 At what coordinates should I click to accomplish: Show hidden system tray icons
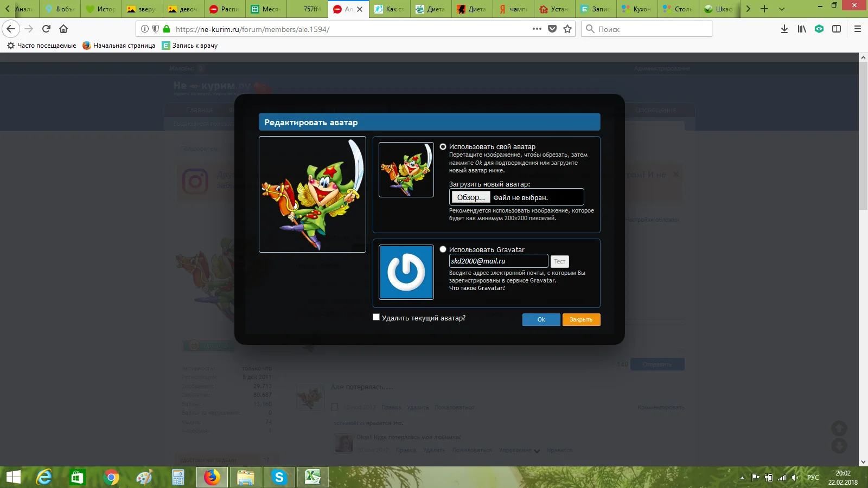coord(742,478)
